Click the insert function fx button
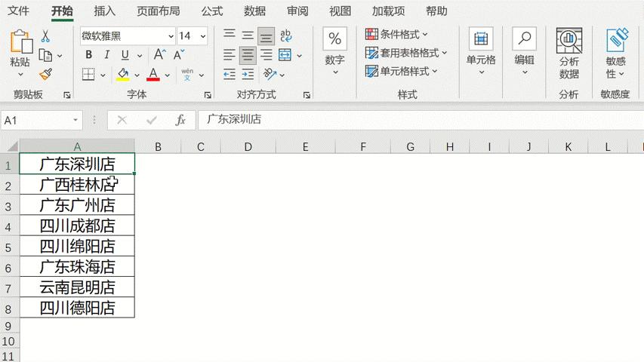The image size is (644, 362). pyautogui.click(x=180, y=120)
